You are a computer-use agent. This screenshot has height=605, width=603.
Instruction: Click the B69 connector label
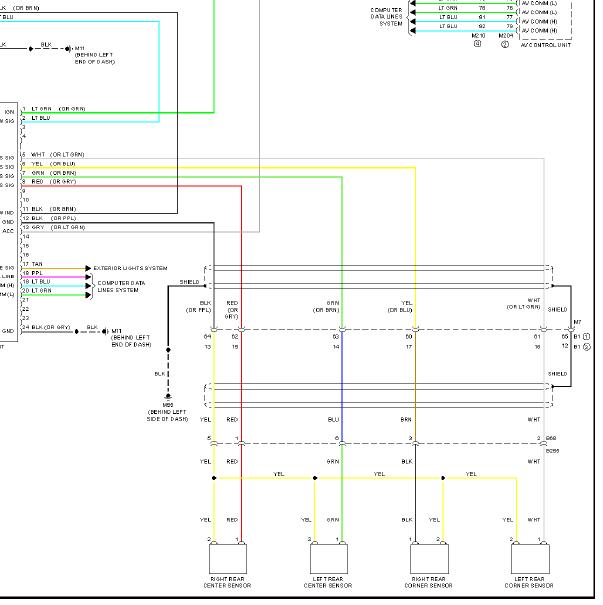pyautogui.click(x=551, y=438)
